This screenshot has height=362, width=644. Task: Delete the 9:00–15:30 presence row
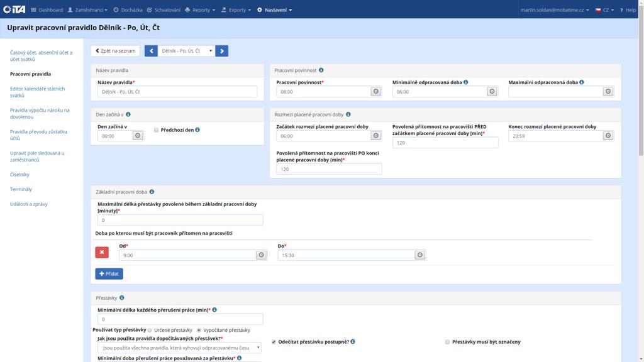[102, 252]
